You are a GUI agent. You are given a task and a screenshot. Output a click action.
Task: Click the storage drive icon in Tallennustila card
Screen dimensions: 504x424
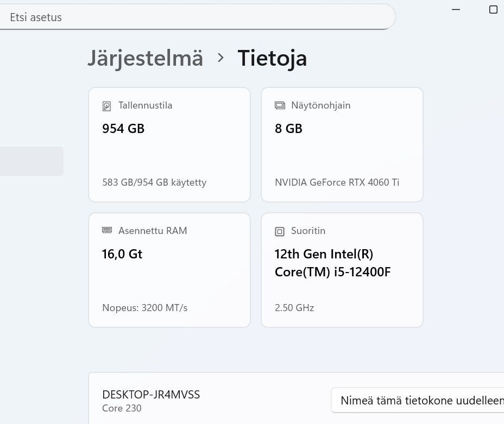[107, 106]
